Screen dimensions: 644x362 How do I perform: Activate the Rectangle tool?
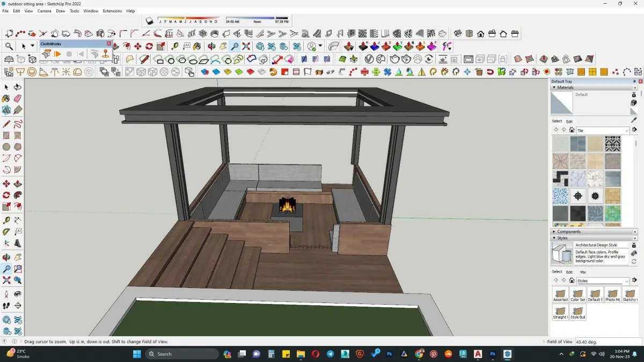[6, 136]
